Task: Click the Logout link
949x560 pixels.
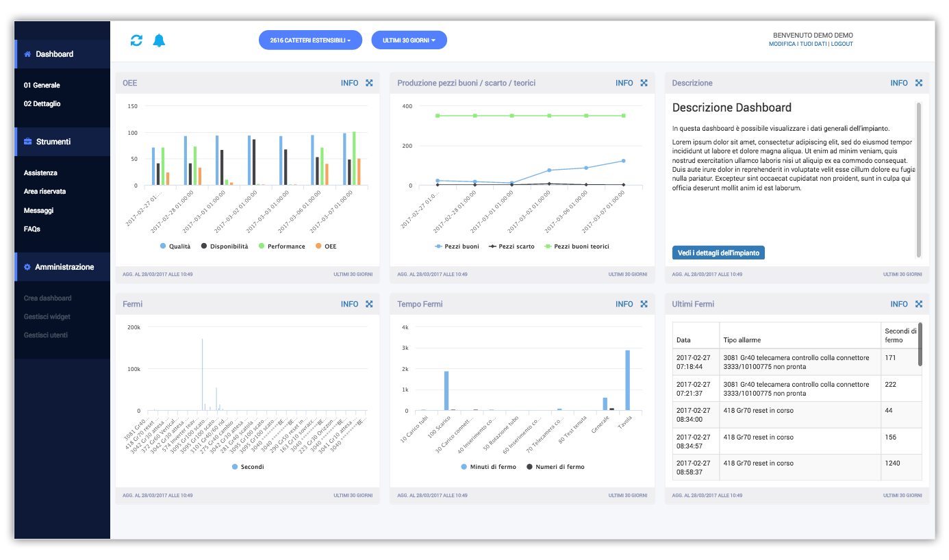Action: coord(842,44)
